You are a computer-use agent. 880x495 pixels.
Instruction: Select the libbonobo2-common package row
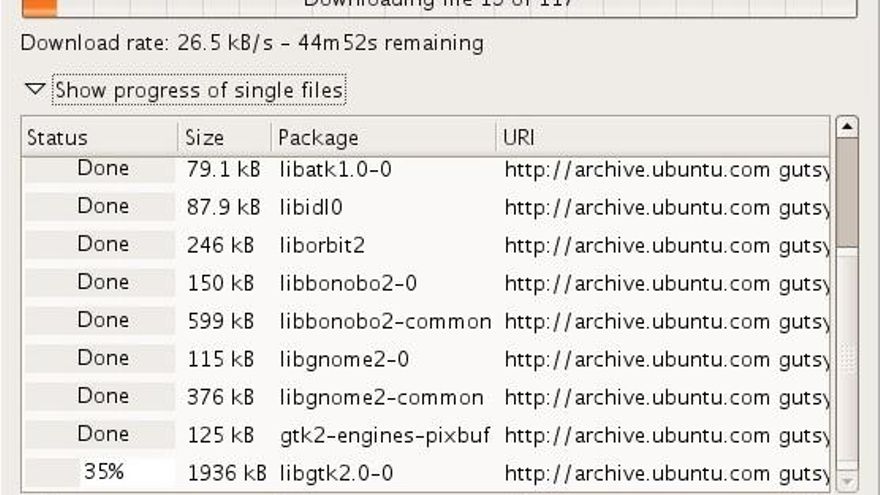(385, 321)
